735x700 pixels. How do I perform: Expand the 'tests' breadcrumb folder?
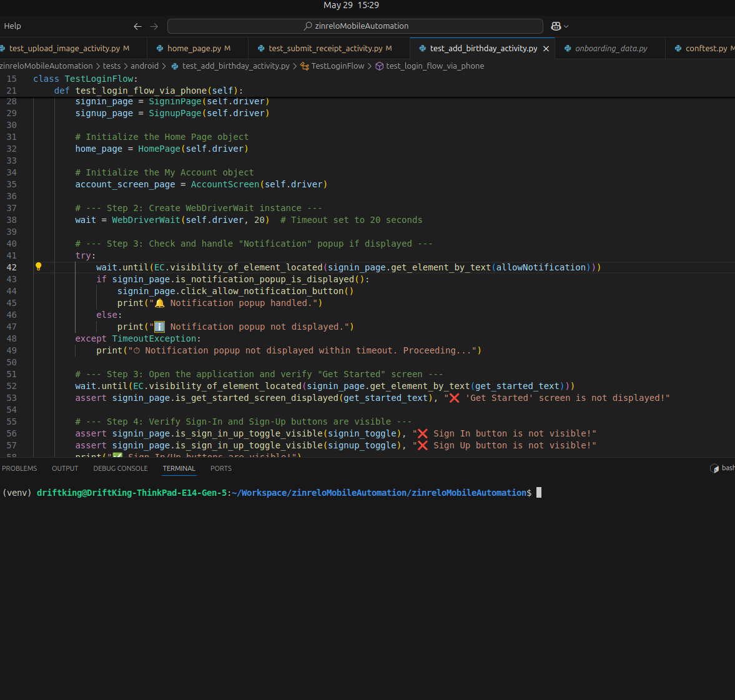[x=112, y=66]
